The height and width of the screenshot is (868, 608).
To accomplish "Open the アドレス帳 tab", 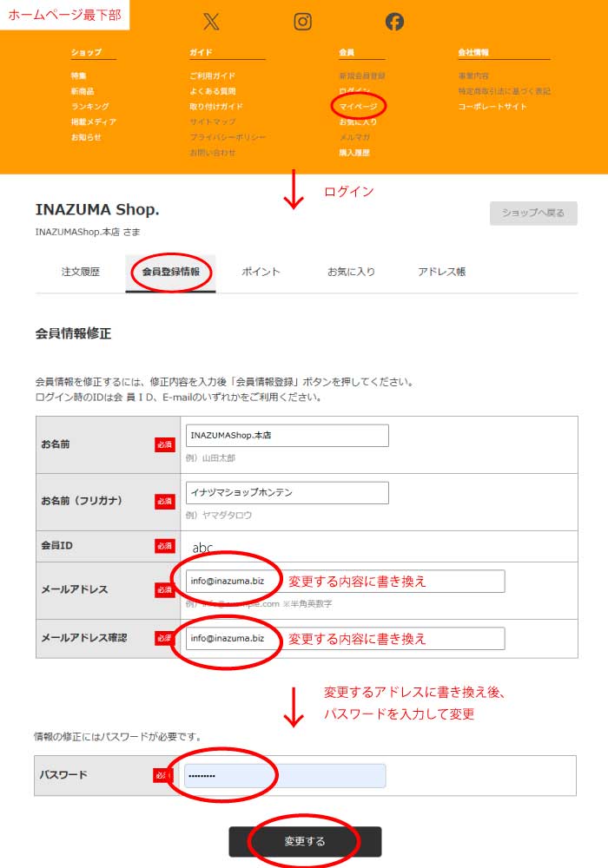I will (x=441, y=272).
